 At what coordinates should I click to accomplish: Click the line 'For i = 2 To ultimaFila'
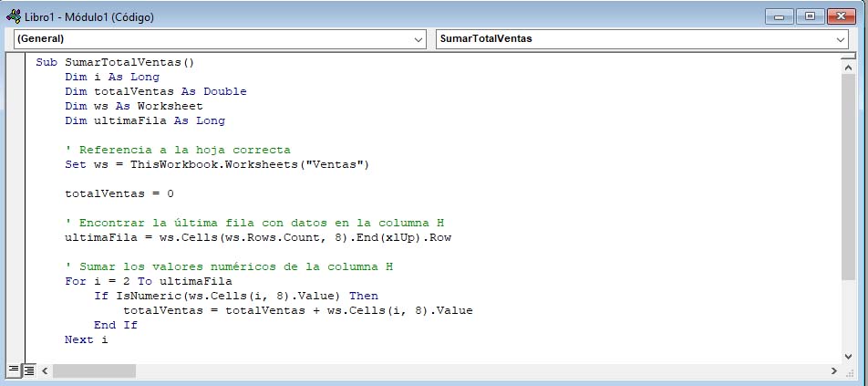(x=149, y=281)
